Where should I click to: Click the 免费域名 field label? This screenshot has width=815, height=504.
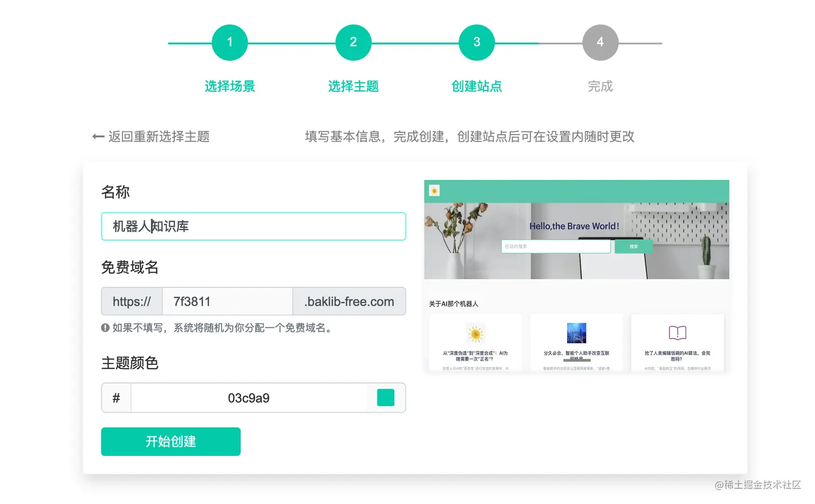pos(130,267)
